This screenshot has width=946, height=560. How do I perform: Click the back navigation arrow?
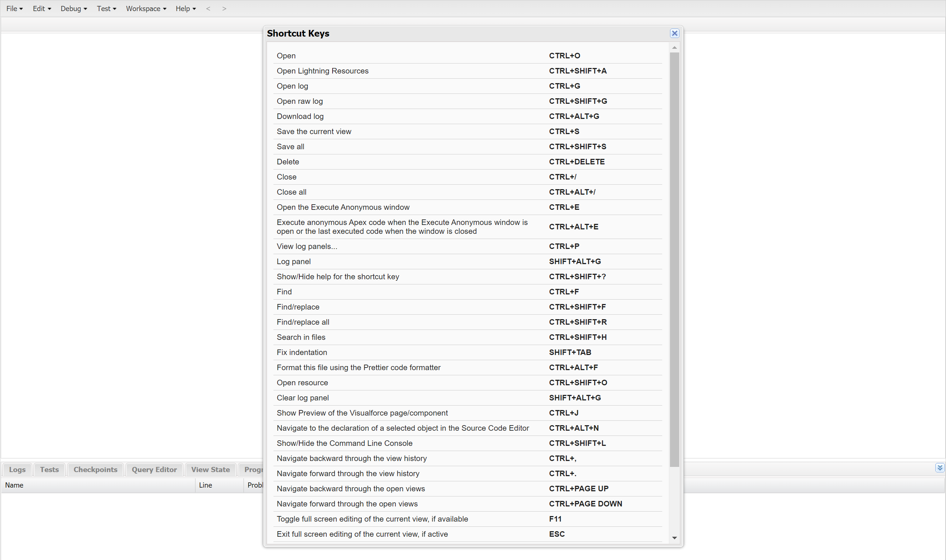pyautogui.click(x=208, y=8)
